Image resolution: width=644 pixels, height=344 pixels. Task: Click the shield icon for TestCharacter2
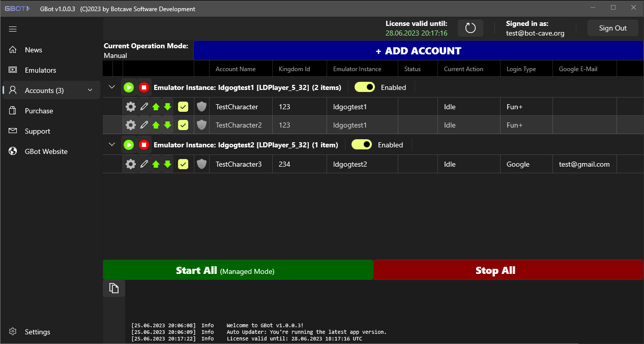click(x=201, y=124)
